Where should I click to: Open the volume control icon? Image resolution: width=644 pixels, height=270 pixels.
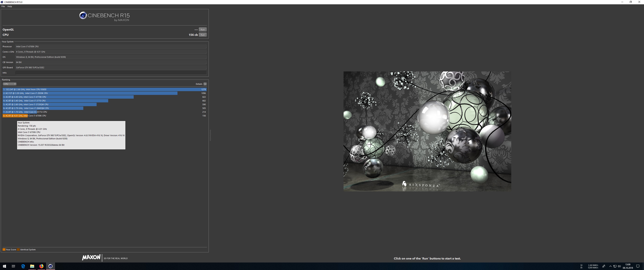pos(619,266)
